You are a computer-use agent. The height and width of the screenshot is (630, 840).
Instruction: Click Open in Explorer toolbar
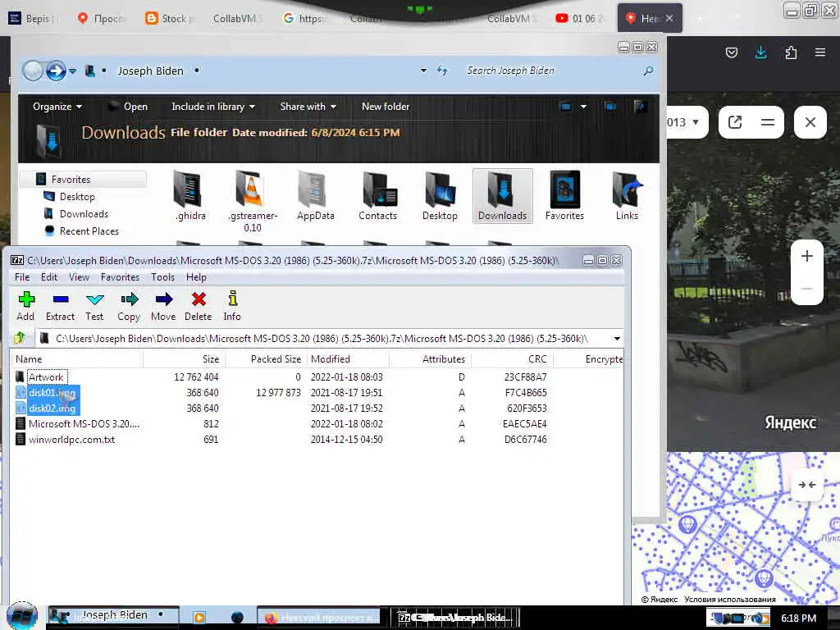pos(129,107)
